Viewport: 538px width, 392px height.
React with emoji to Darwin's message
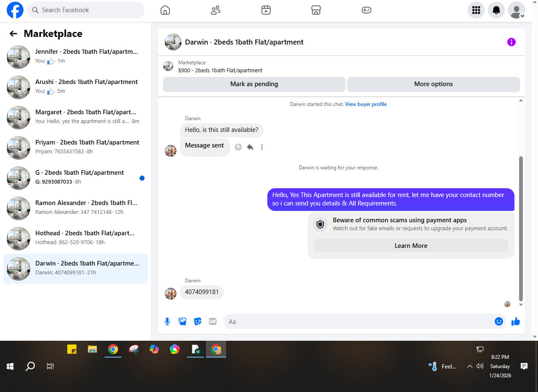point(238,147)
